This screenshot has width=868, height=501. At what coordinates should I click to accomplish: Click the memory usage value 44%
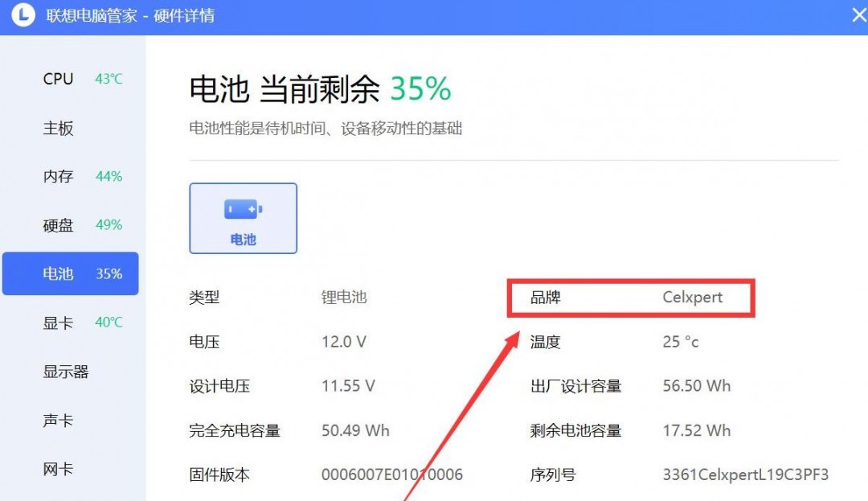(108, 176)
